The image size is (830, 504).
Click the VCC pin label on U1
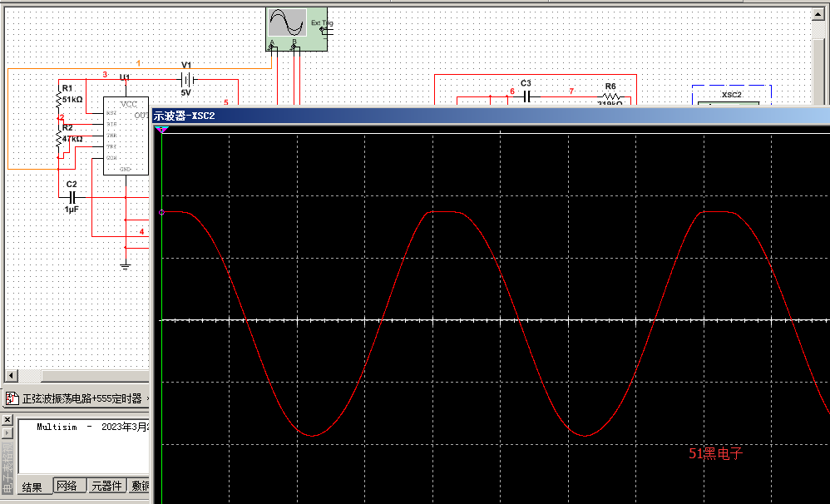pyautogui.click(x=129, y=104)
